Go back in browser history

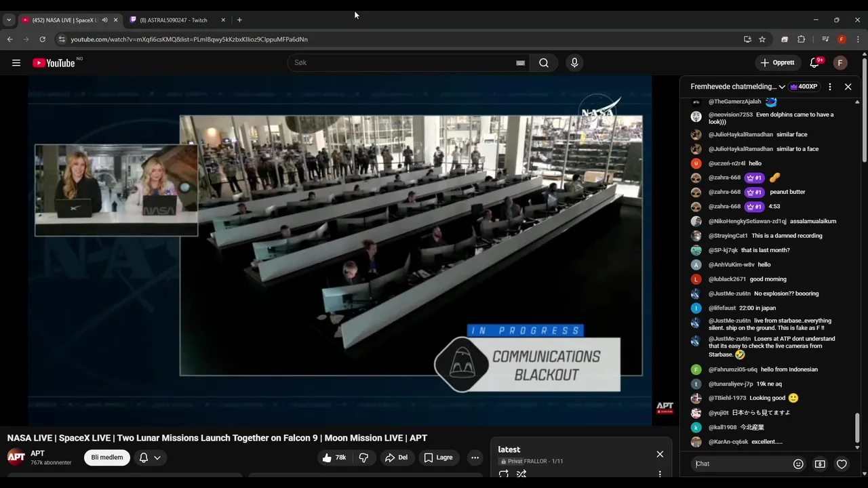tap(10, 39)
